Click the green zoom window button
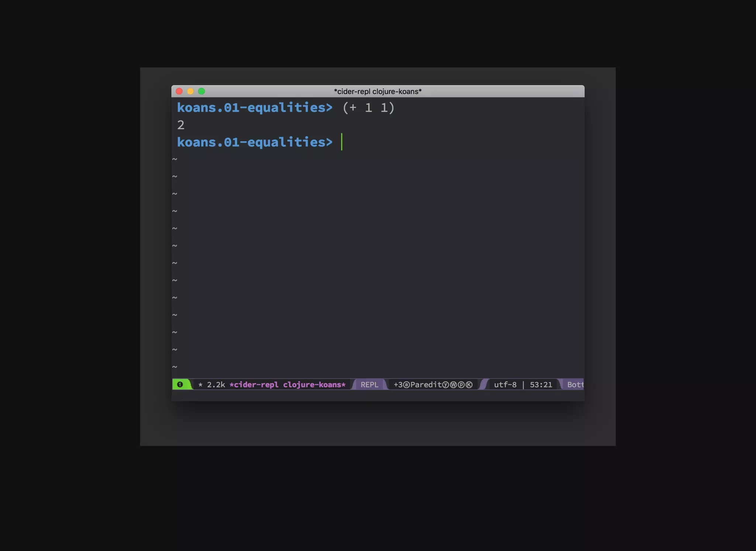Screen dimensions: 756x551 coord(202,91)
